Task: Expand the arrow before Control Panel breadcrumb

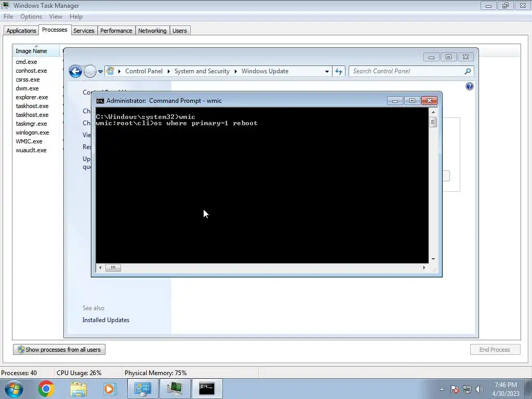Action: (119, 71)
